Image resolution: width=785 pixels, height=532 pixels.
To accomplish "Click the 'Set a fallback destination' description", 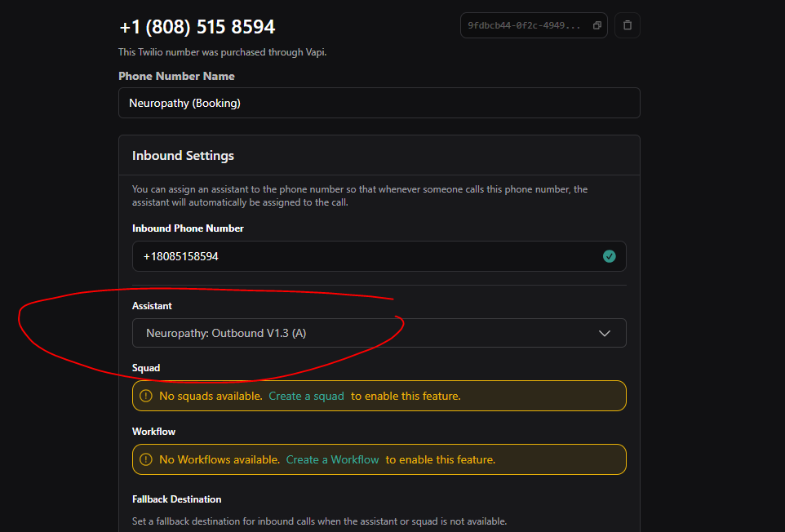I will pyautogui.click(x=319, y=521).
